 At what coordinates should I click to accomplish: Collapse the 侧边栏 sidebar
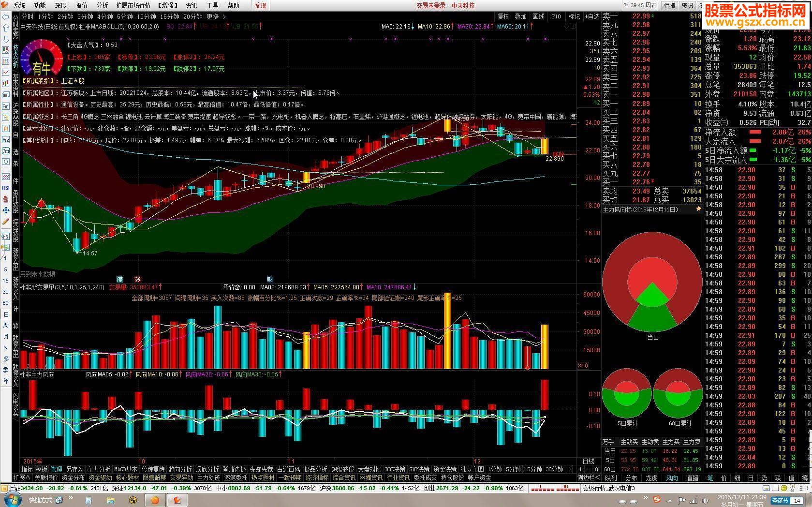(x=589, y=477)
